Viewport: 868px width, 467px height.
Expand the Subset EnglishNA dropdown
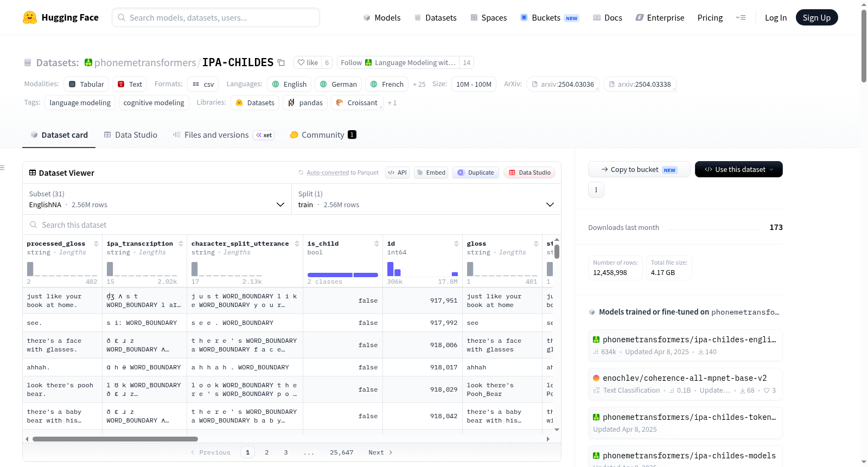point(157,199)
